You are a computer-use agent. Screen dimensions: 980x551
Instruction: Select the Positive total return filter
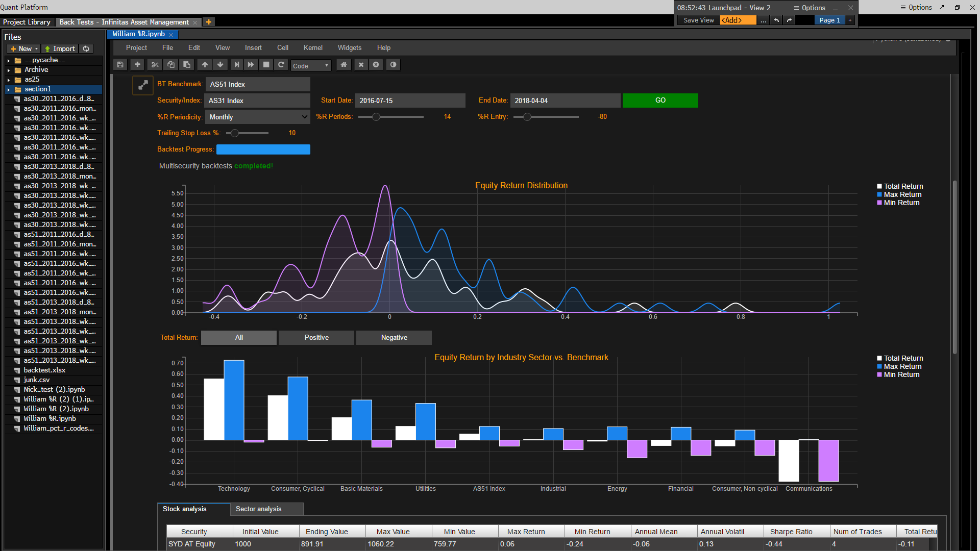tap(316, 338)
